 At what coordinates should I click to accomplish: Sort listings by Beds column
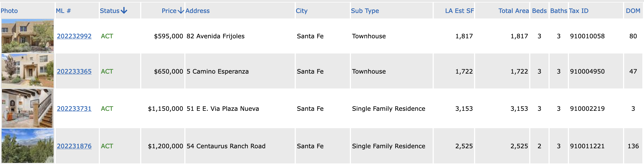pos(539,11)
